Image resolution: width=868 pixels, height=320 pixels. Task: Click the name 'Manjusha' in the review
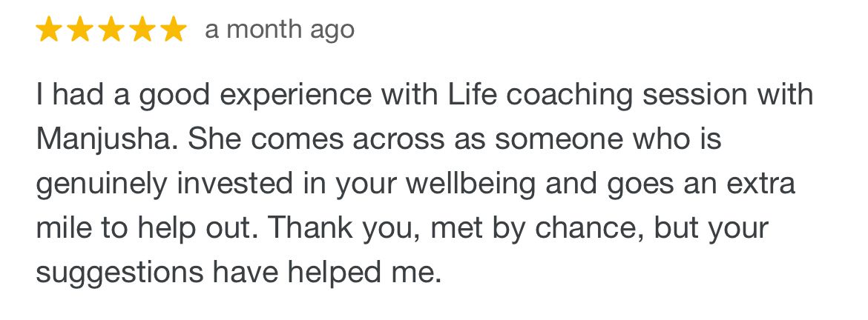103,141
